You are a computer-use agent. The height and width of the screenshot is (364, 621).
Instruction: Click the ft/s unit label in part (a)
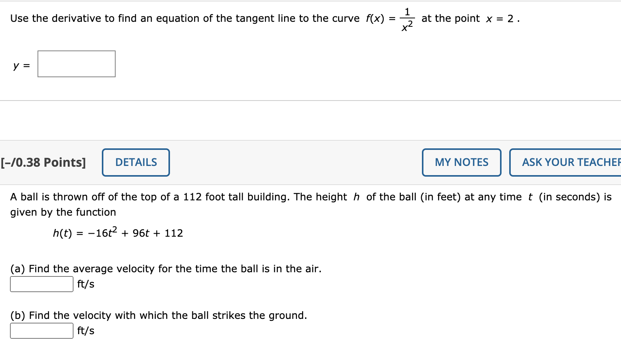85,284
